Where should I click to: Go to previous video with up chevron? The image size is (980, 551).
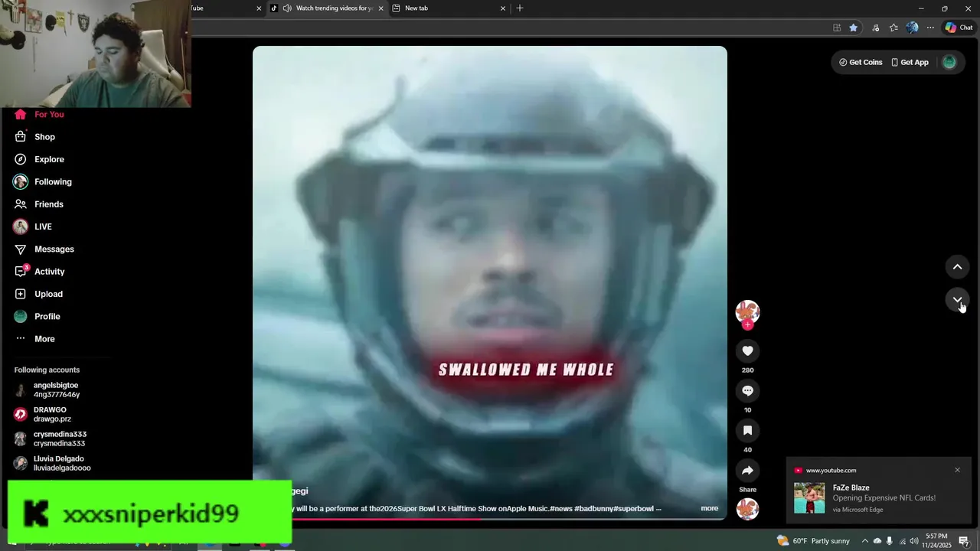coord(957,267)
